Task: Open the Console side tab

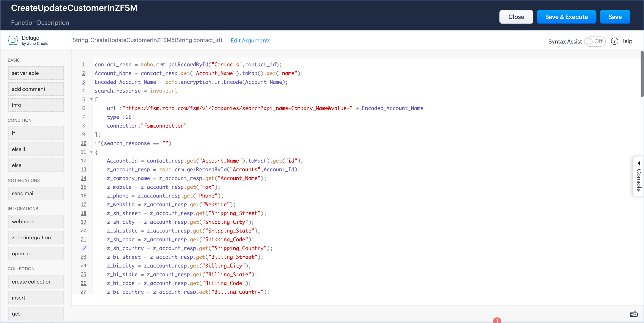Action: pos(639,180)
